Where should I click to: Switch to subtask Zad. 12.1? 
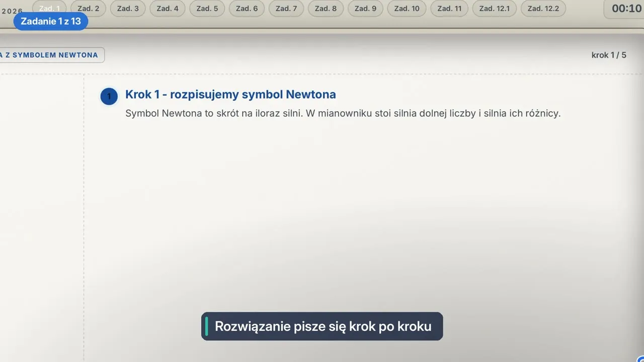[x=494, y=9]
